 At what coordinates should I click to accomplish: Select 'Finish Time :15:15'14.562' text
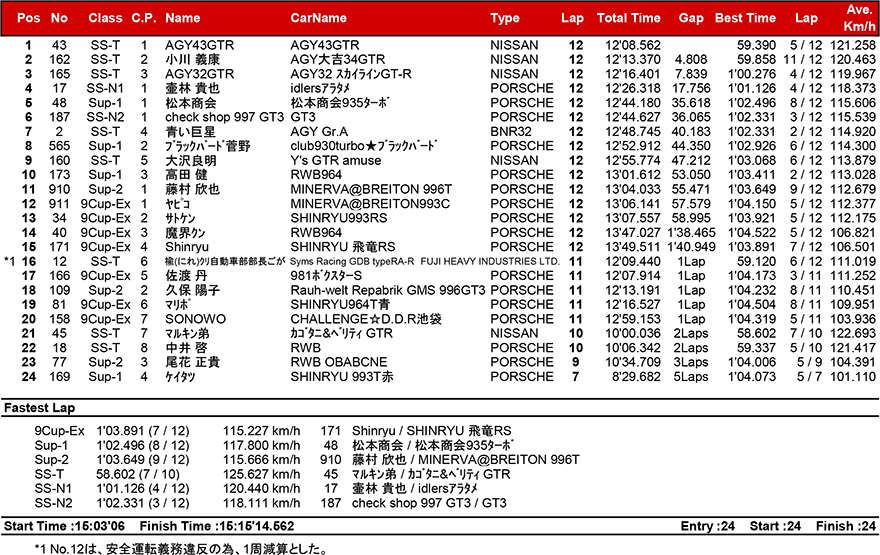217,526
